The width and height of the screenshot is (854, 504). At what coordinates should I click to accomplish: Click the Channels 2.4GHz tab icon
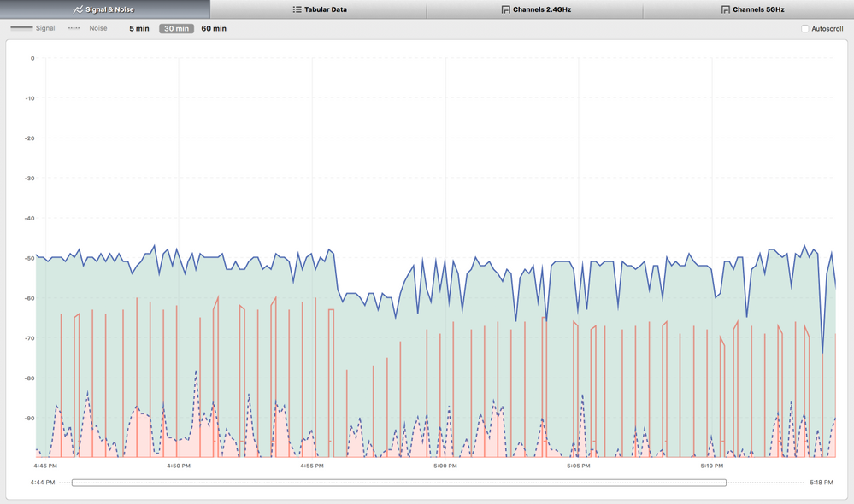505,9
